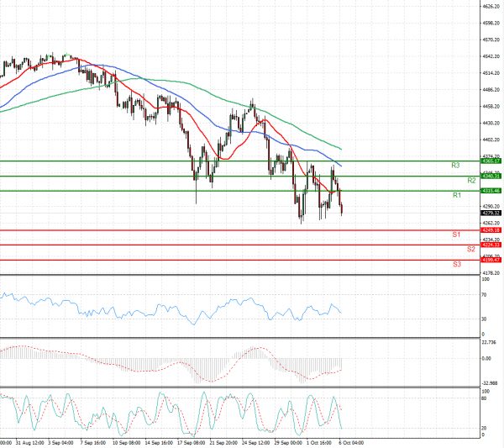The image size is (504, 448).
Task: Click the 4262.20 price axis value
Action: pos(491,223)
